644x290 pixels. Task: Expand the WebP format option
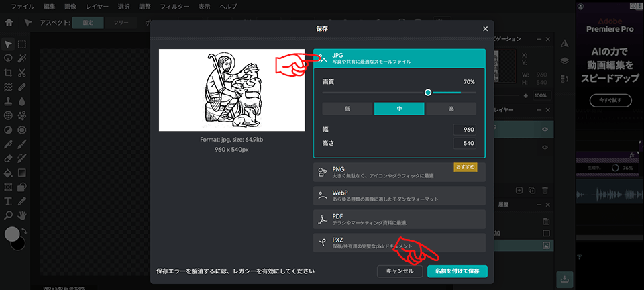(x=398, y=196)
